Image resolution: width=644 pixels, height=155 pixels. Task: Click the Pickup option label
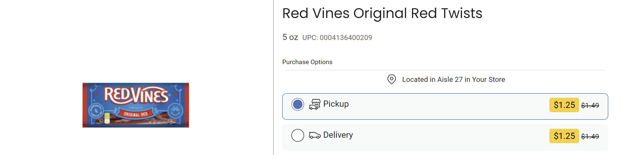point(336,104)
